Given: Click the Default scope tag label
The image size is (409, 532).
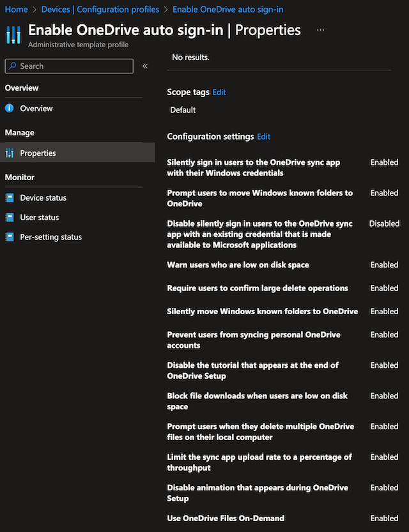Looking at the screenshot, I should 183,109.
